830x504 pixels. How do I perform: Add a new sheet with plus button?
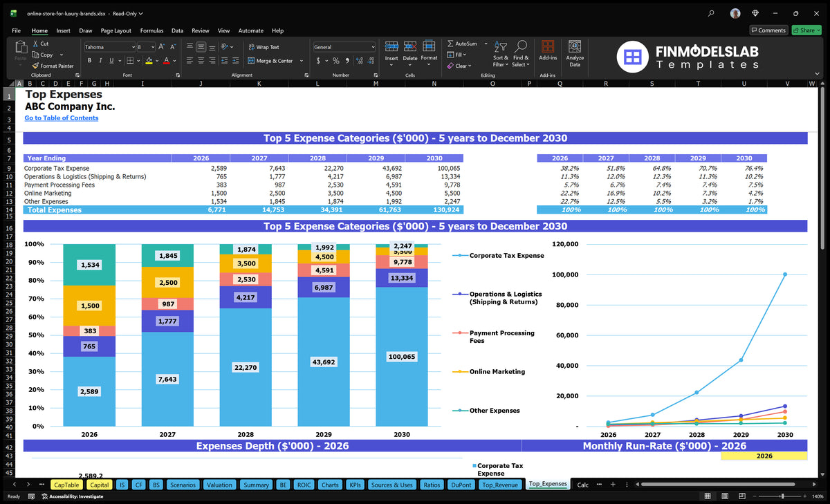click(x=613, y=485)
